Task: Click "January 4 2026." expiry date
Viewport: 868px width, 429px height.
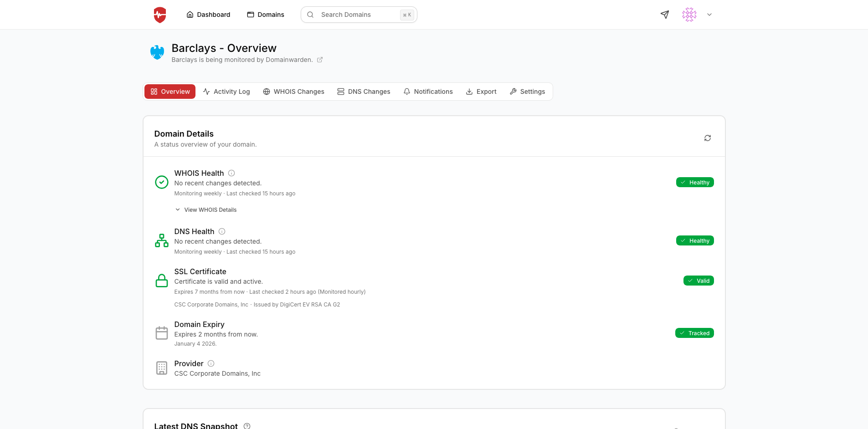Action: [195, 344]
